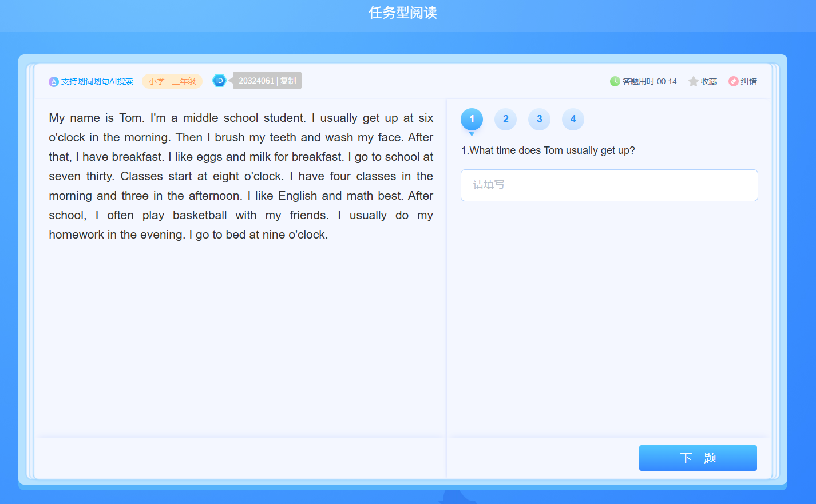Open the 支持划词划句AI搜索 link

click(x=97, y=82)
